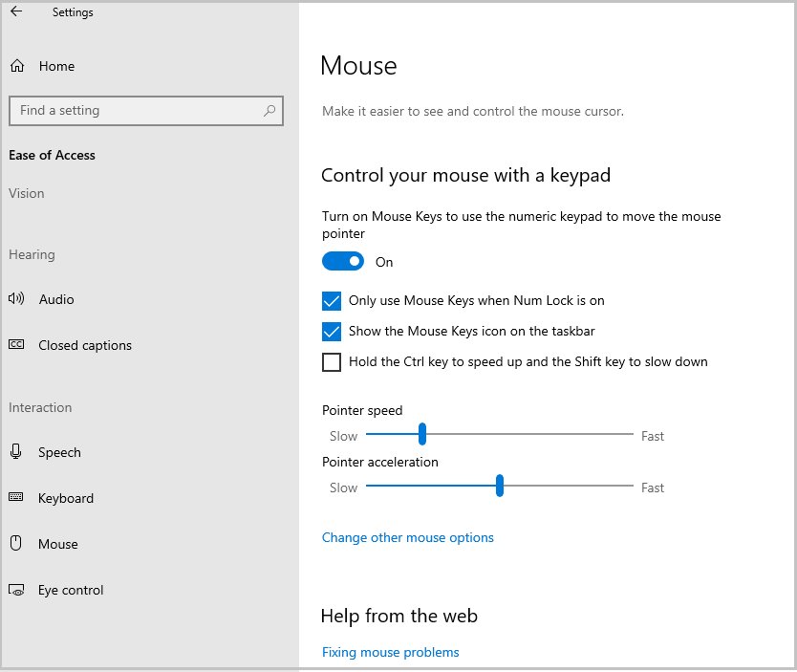Select the Closed captions CC icon
Viewport: 797px width, 672px height.
point(16,345)
